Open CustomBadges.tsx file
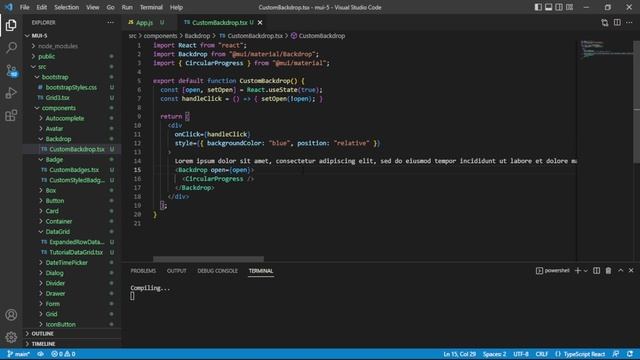640x360 pixels. (x=72, y=169)
